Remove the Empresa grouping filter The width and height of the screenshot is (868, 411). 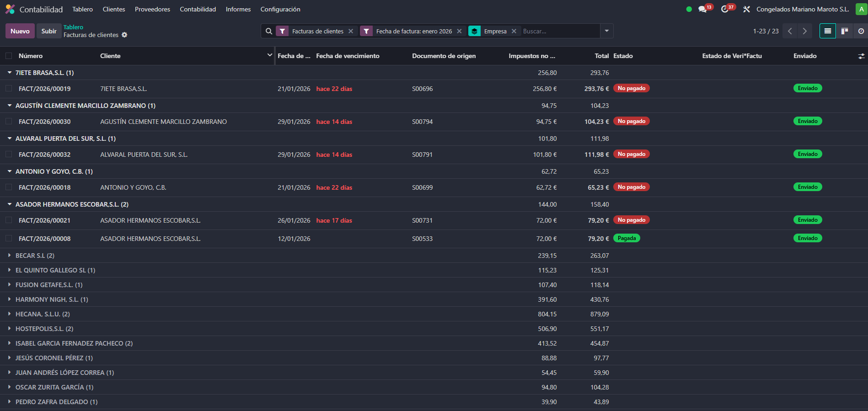pos(514,31)
